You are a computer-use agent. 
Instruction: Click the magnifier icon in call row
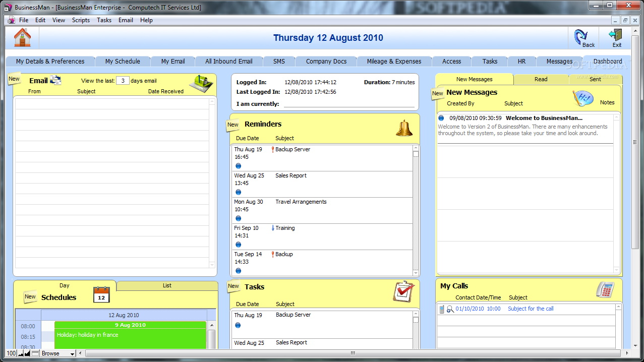450,309
